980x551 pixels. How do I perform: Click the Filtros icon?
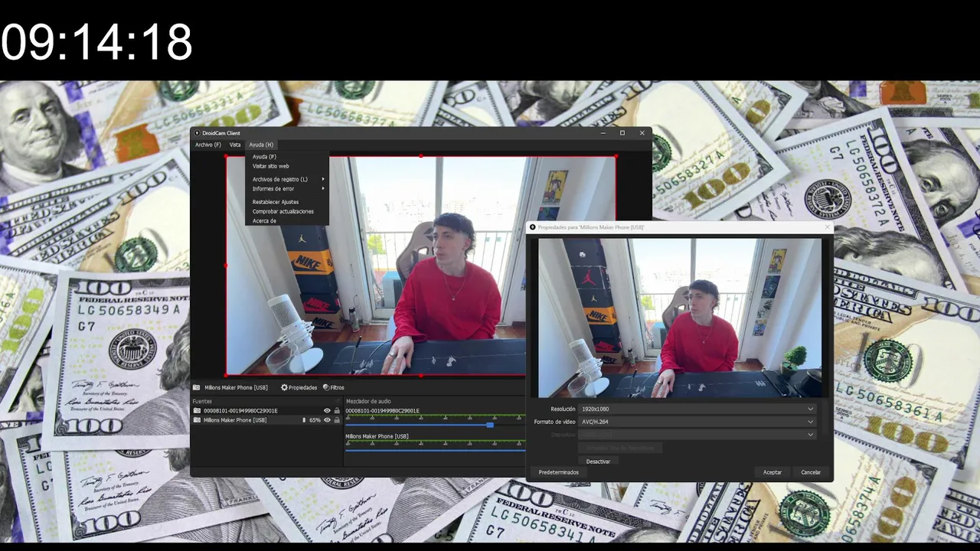click(325, 387)
